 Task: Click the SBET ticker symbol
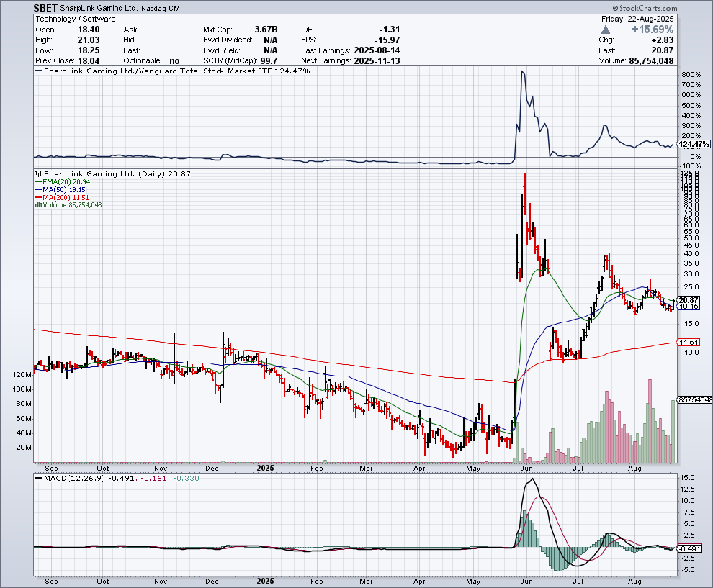45,8
